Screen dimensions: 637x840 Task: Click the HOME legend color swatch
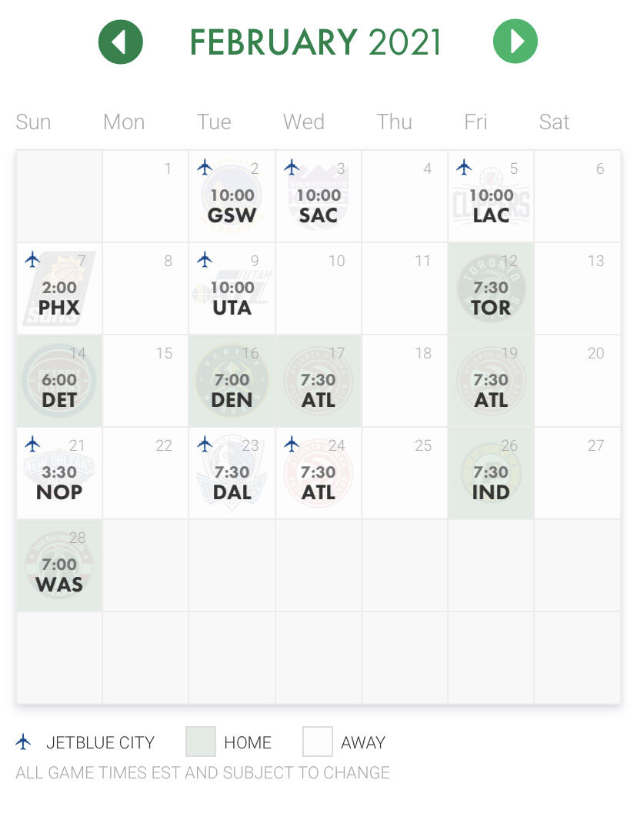200,742
